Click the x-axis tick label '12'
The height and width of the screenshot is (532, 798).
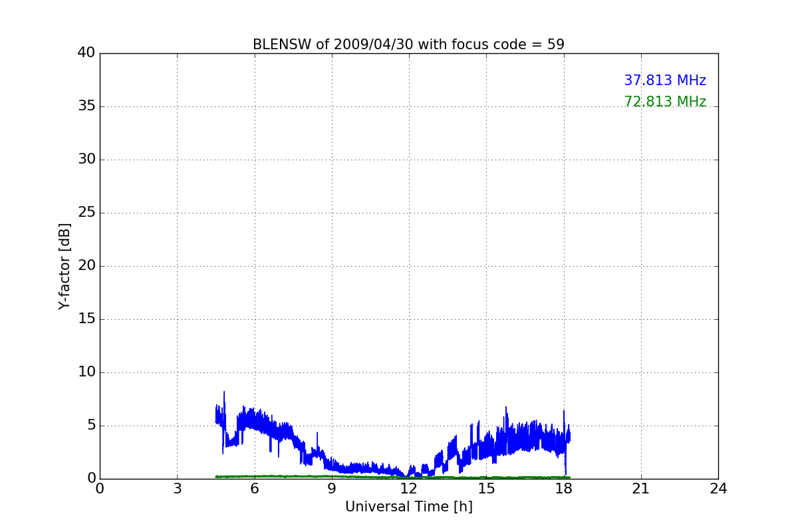tap(409, 489)
